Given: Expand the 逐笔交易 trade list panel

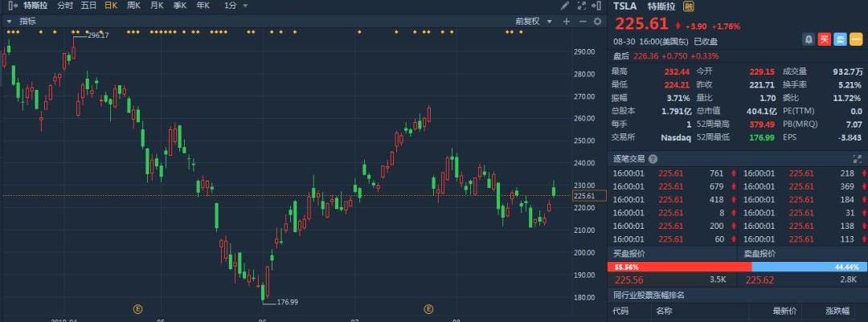Looking at the screenshot, I should pos(858,159).
